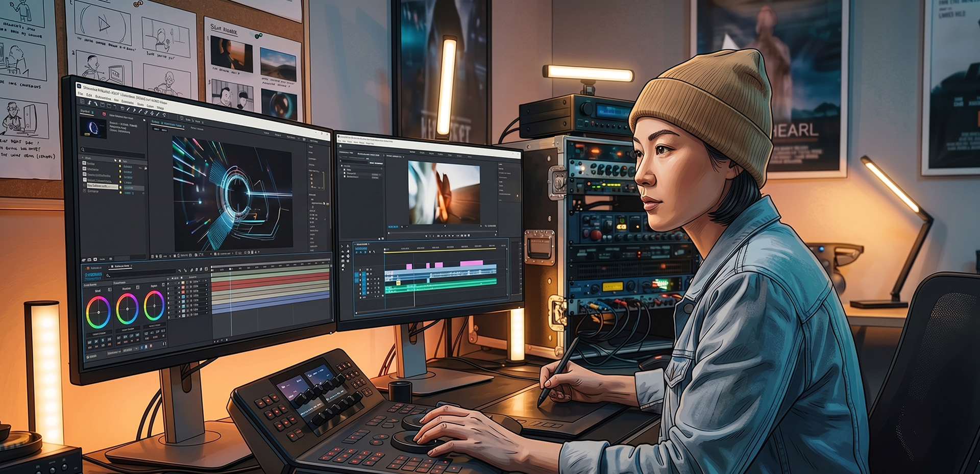
Task: Select the blue layer bar in the left timeline
Action: coord(271,301)
